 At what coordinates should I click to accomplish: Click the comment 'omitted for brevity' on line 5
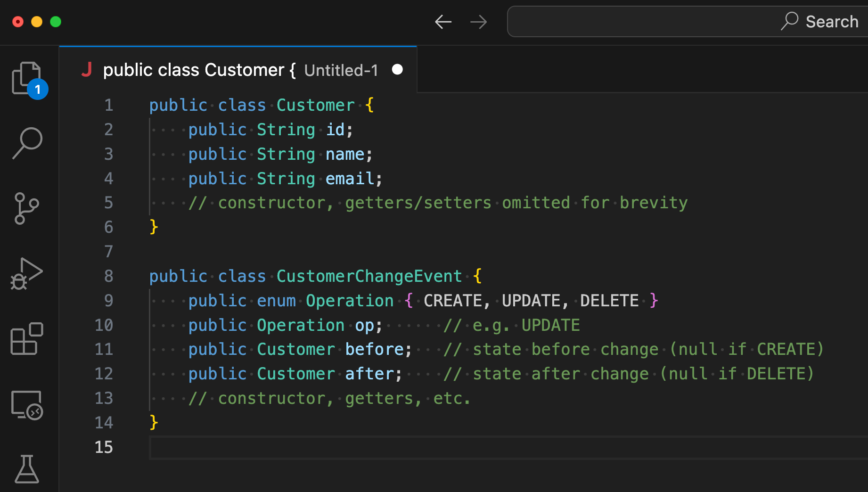tap(595, 203)
